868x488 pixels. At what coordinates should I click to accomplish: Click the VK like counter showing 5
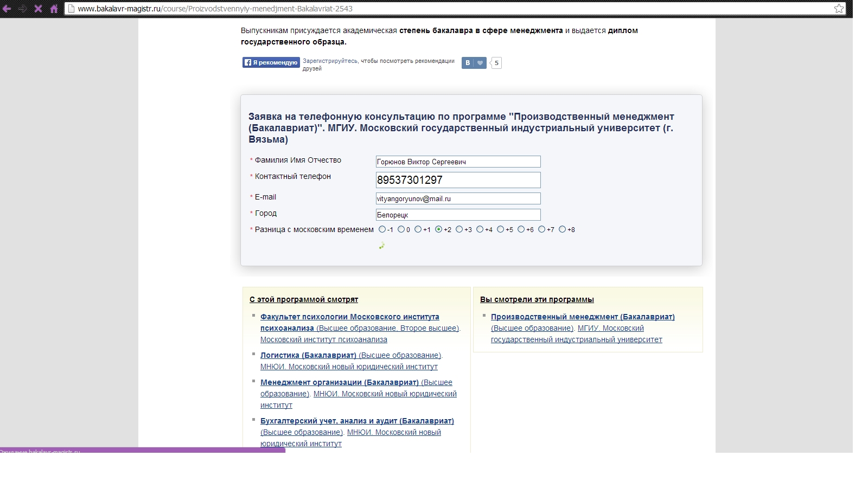pos(496,63)
